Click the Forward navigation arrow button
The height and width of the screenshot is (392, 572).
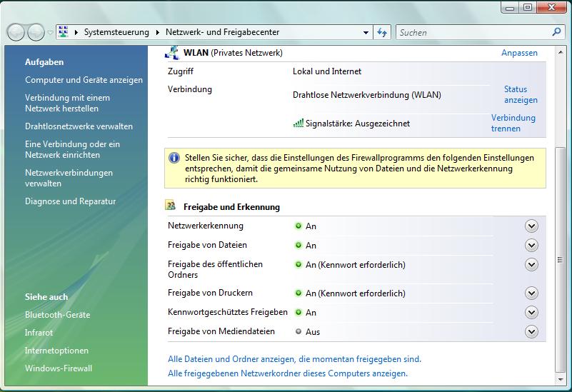36,32
